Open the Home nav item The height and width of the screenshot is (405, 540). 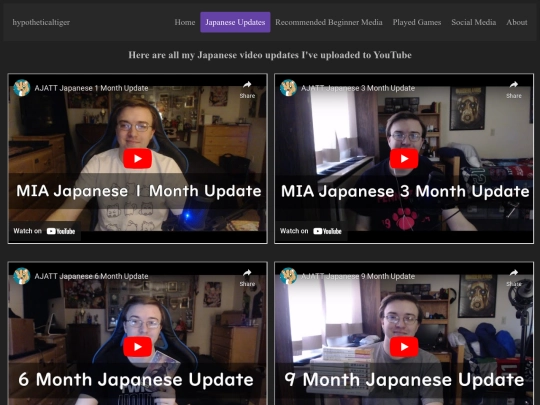185,22
